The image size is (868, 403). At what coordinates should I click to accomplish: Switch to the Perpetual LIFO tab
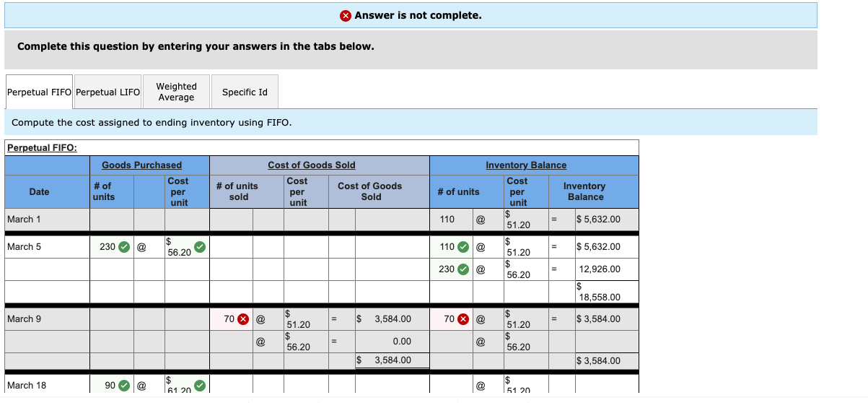[x=108, y=92]
